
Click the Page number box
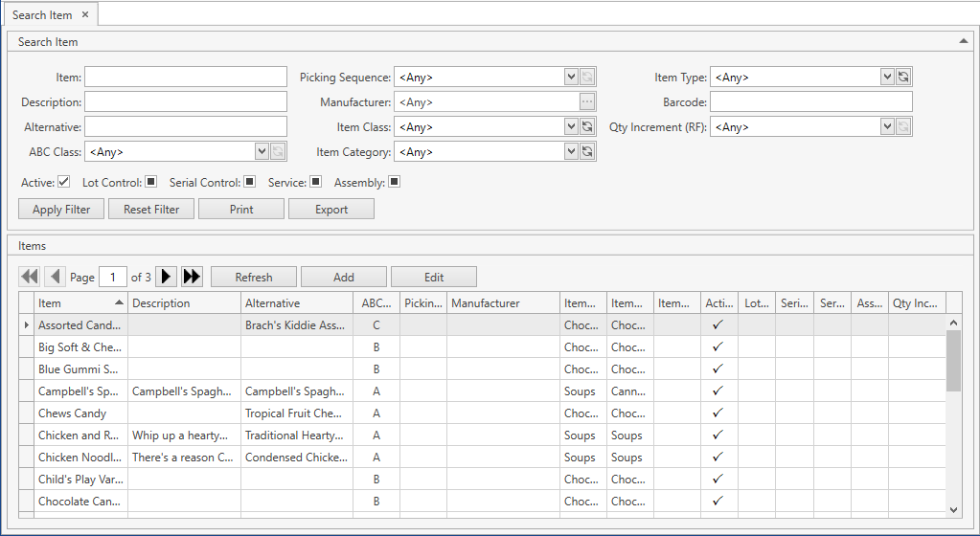click(x=113, y=277)
